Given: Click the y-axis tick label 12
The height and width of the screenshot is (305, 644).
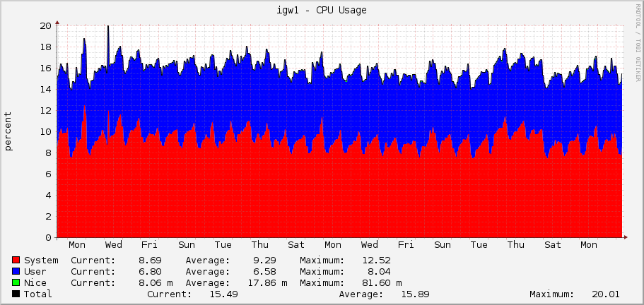Looking at the screenshot, I should [45, 110].
